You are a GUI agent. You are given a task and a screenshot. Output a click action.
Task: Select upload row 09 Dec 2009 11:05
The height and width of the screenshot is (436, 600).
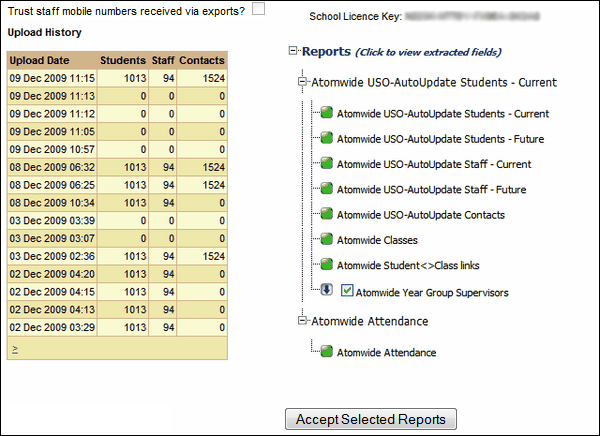tap(117, 131)
